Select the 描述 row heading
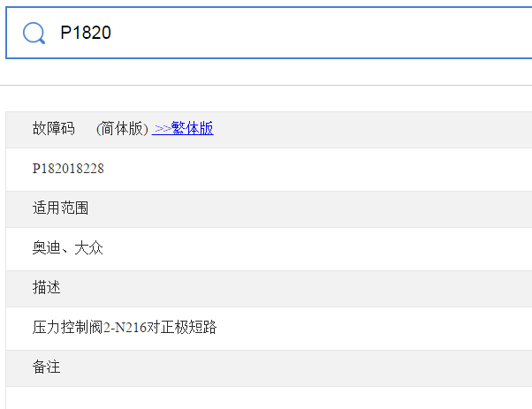Image resolution: width=532 pixels, height=409 pixels. click(x=47, y=287)
